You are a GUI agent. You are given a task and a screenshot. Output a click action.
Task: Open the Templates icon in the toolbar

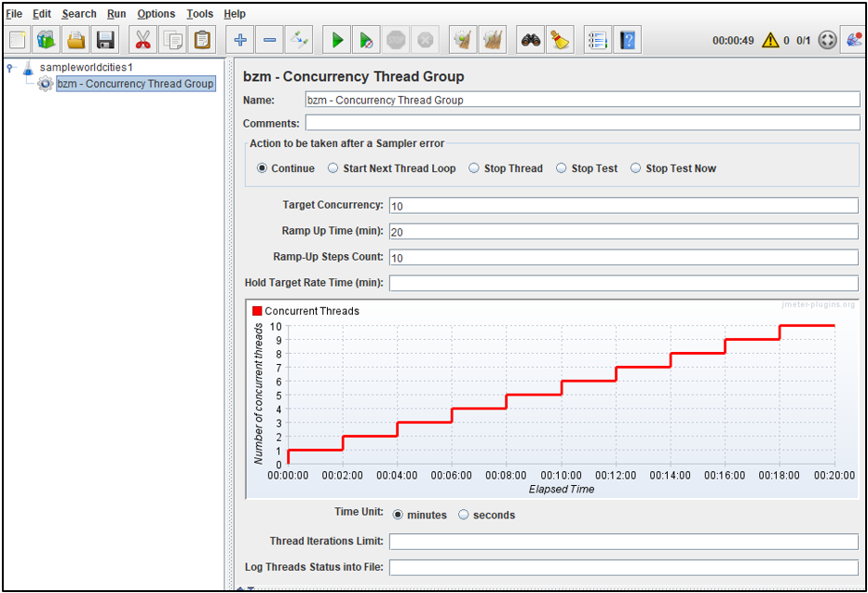47,40
